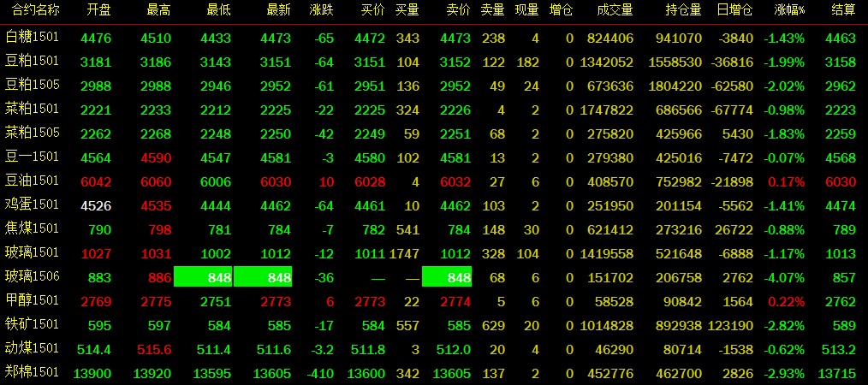Image resolution: width=868 pixels, height=385 pixels.
Task: Click 玻璃1506 percent change -4.07%
Action: pyautogui.click(x=784, y=278)
